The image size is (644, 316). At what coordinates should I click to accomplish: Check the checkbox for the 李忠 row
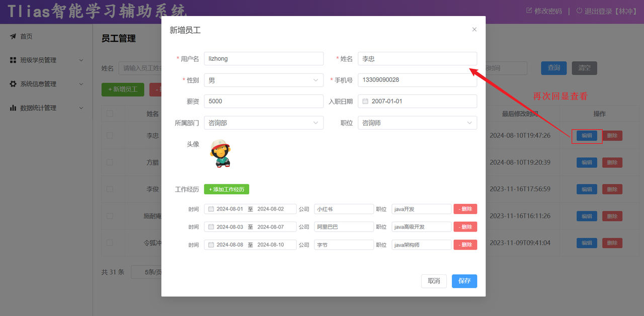(x=110, y=135)
